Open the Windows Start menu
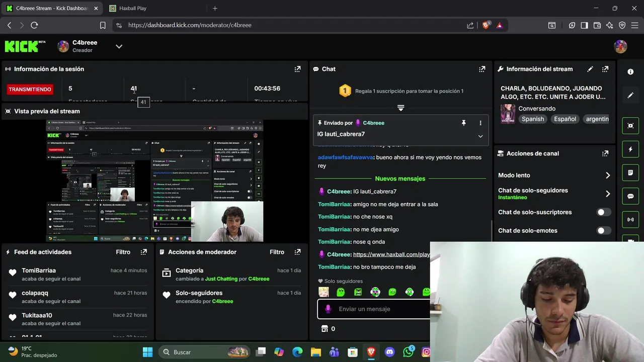This screenshot has width=644, height=362. 147,352
